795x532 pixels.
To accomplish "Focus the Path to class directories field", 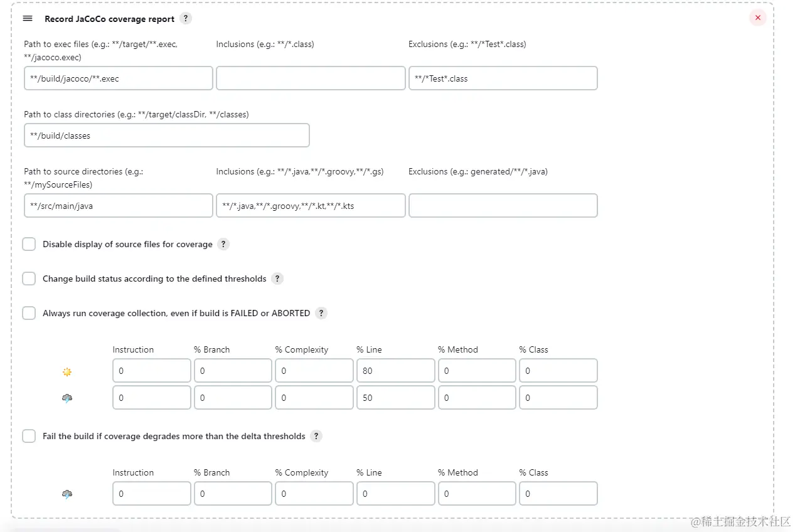I will click(x=167, y=136).
